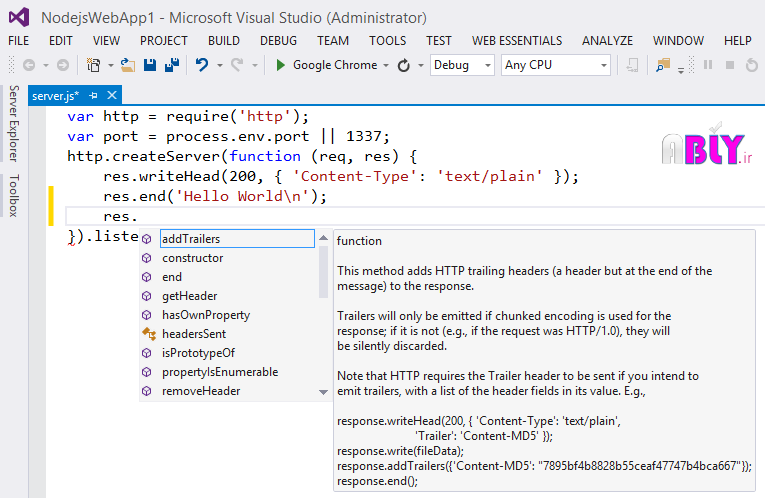Screen dimensions: 765x498
Task: Open the WEB ESSENTIALS menu
Action: coord(517,40)
